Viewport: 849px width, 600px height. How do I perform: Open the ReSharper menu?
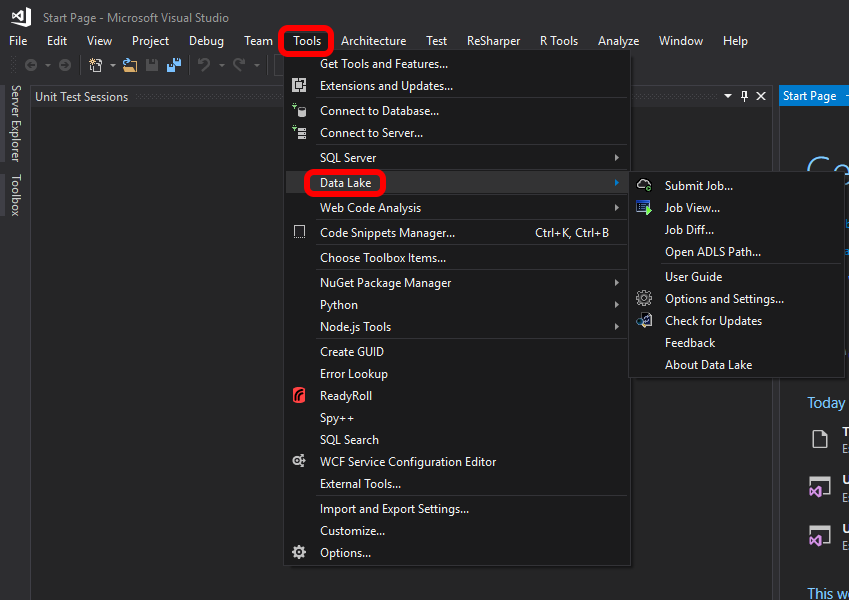pos(493,41)
